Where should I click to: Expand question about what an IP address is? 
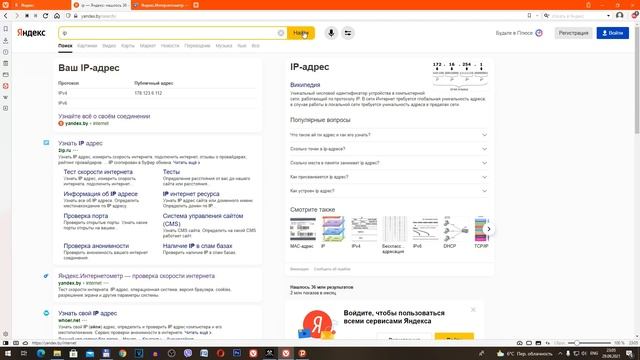coord(389,135)
